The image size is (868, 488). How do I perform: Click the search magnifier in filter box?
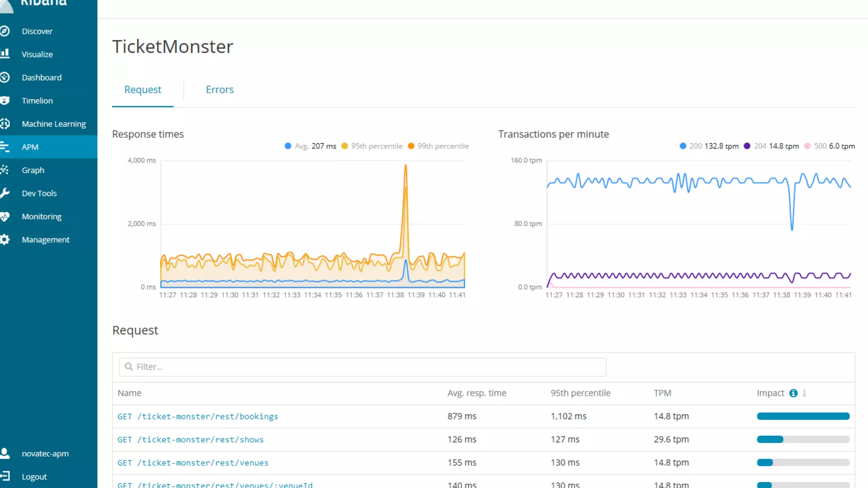[x=129, y=366]
